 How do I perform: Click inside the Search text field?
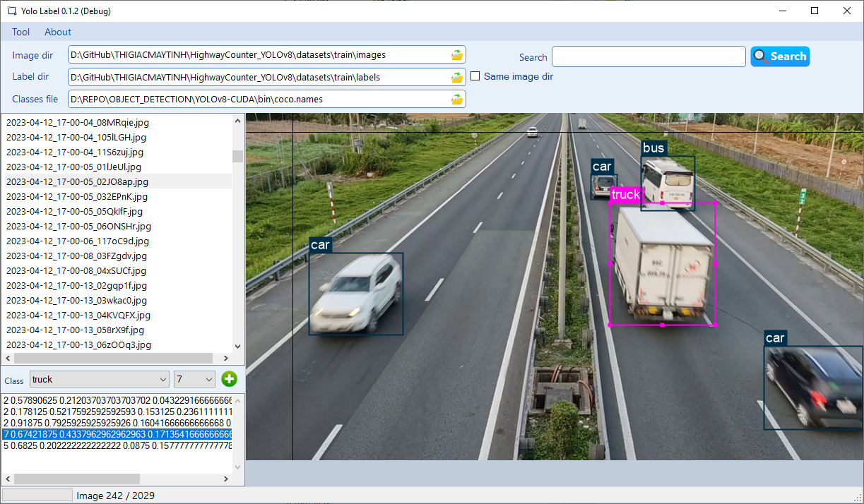648,56
